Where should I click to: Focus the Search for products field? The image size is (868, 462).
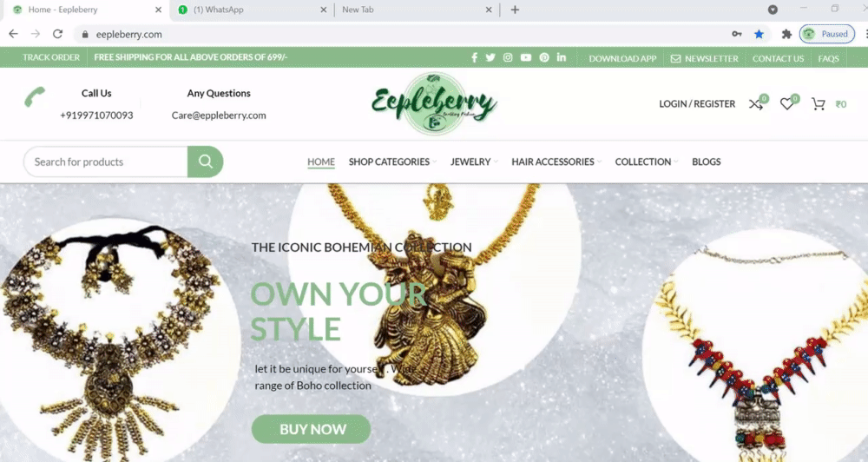tap(106, 162)
